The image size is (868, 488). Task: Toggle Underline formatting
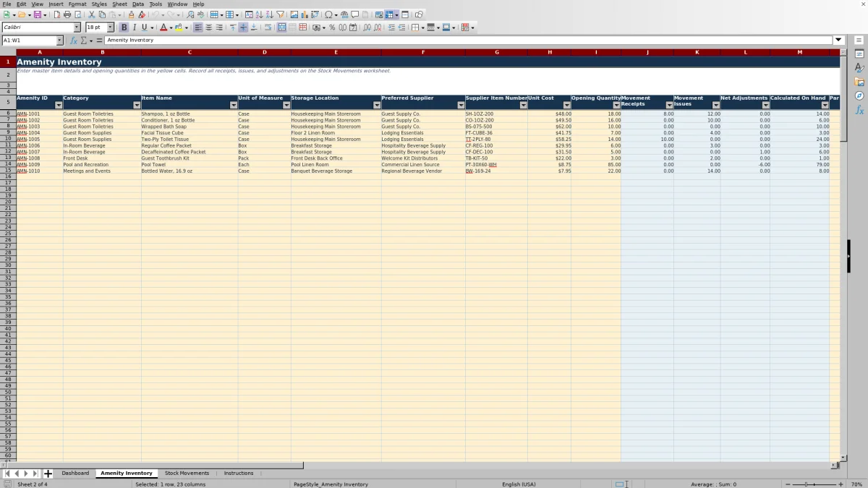point(144,27)
